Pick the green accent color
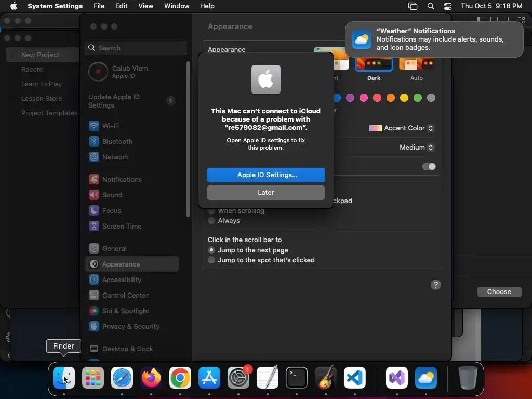Image resolution: width=532 pixels, height=399 pixels. [418, 98]
